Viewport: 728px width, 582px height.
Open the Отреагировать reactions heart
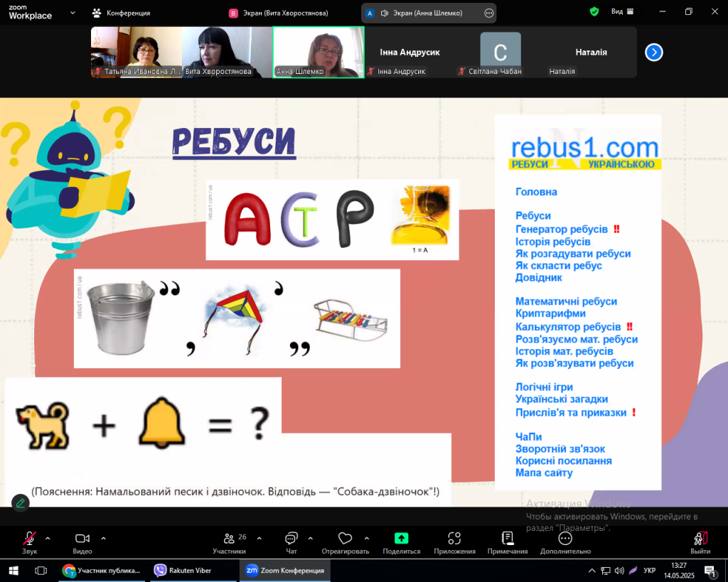tap(345, 542)
